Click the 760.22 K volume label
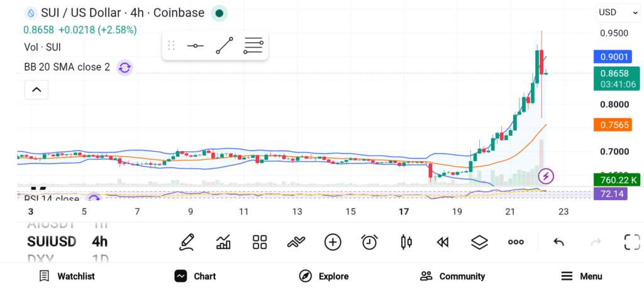Image resolution: width=644 pixels, height=290 pixels. point(616,179)
